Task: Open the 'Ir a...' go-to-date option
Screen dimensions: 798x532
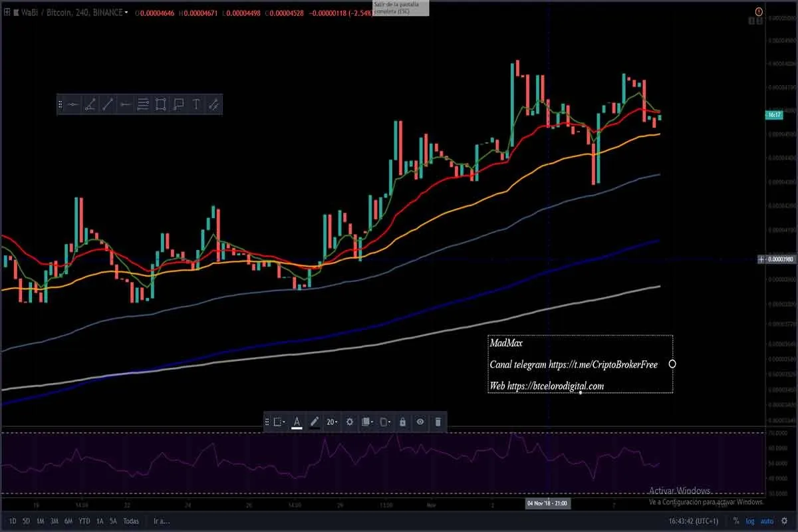Action: [160, 521]
